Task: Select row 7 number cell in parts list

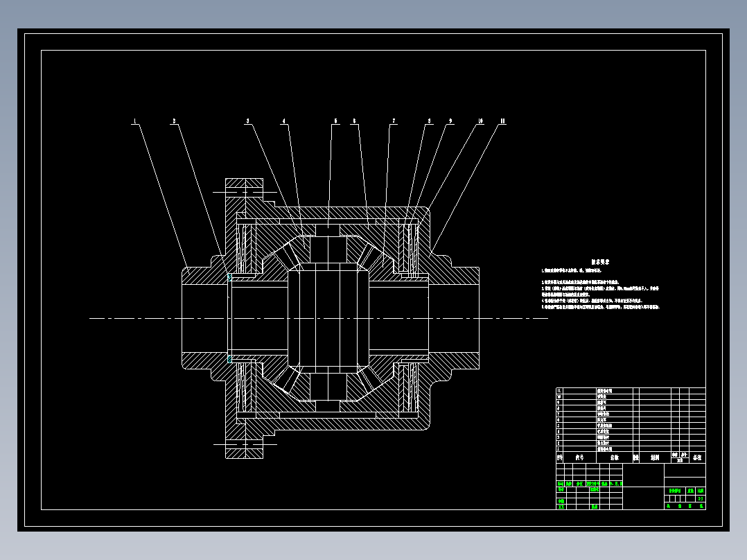Action: pyautogui.click(x=559, y=414)
